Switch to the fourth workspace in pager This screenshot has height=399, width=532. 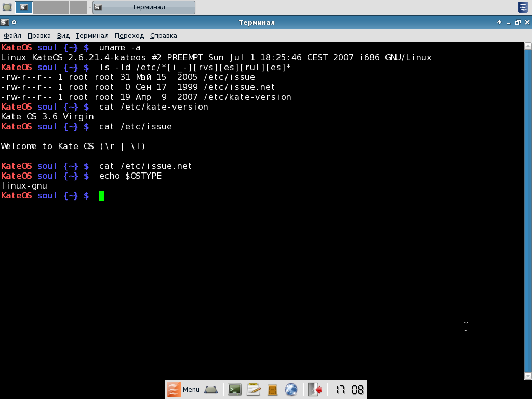tap(78, 7)
